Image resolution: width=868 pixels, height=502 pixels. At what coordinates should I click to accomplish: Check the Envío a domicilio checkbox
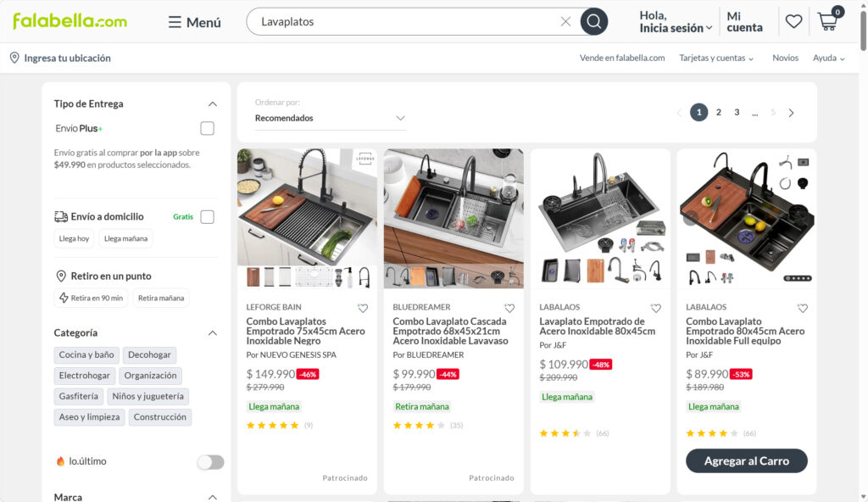tap(207, 216)
